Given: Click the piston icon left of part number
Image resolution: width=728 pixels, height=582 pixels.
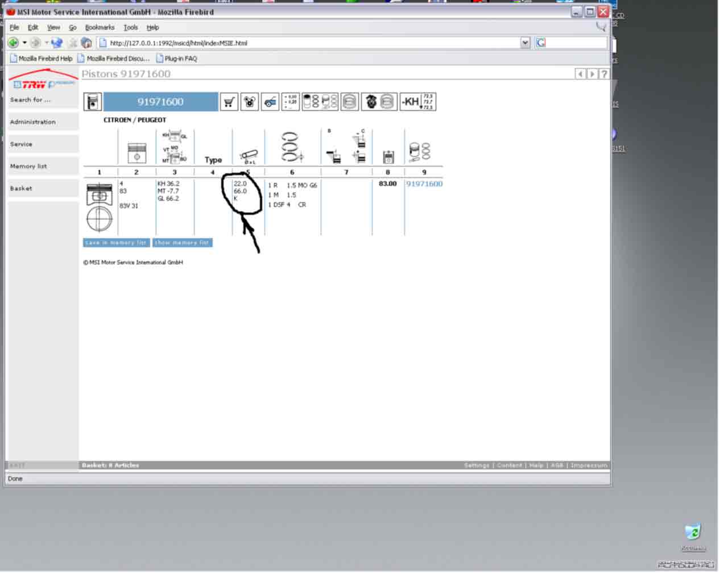Looking at the screenshot, I should 93,102.
